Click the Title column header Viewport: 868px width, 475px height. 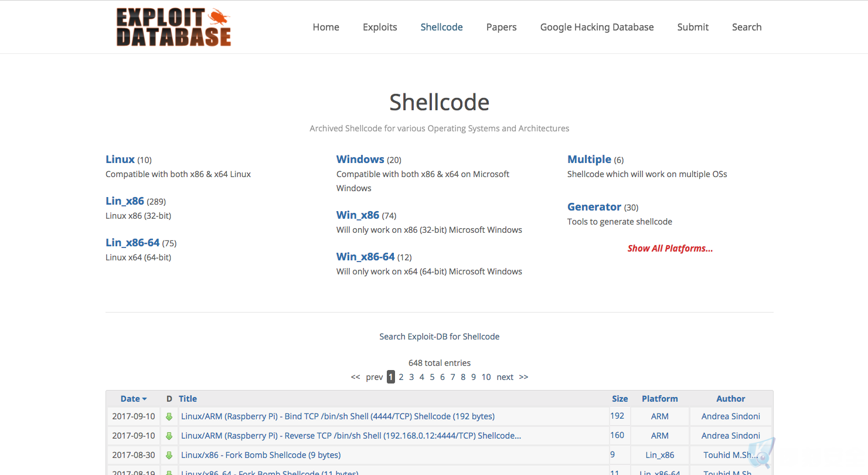point(188,399)
